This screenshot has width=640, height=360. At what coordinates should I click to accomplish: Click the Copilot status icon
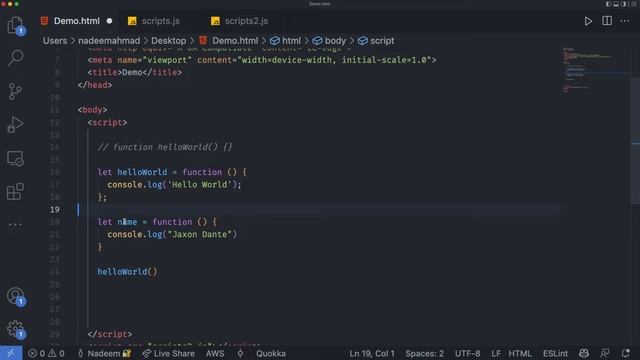(x=584, y=353)
